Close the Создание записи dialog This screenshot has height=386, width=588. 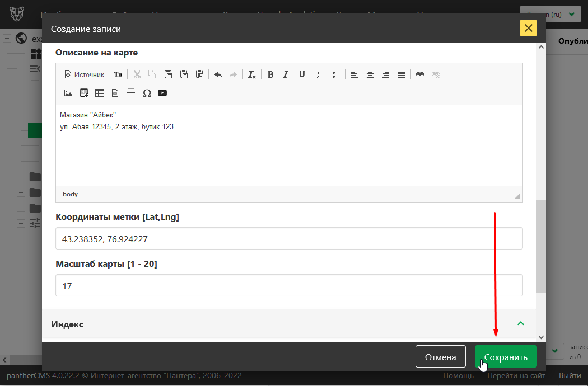pos(528,29)
